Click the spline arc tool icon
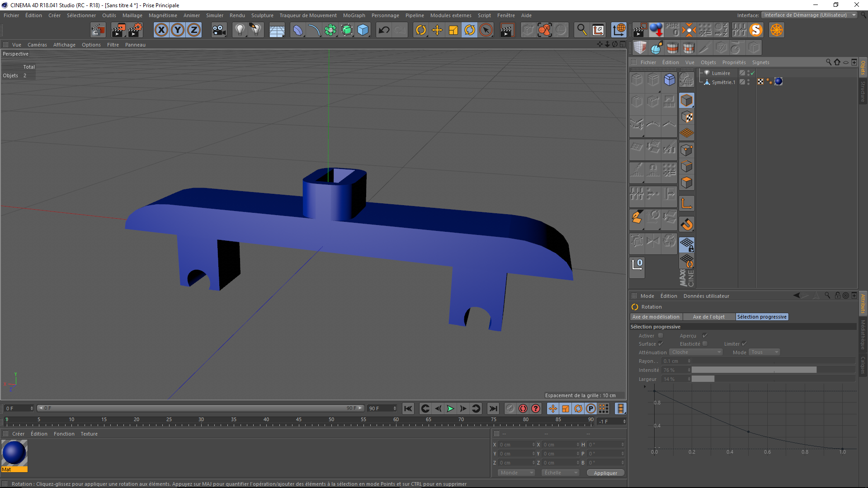The image size is (868, 488). (314, 30)
